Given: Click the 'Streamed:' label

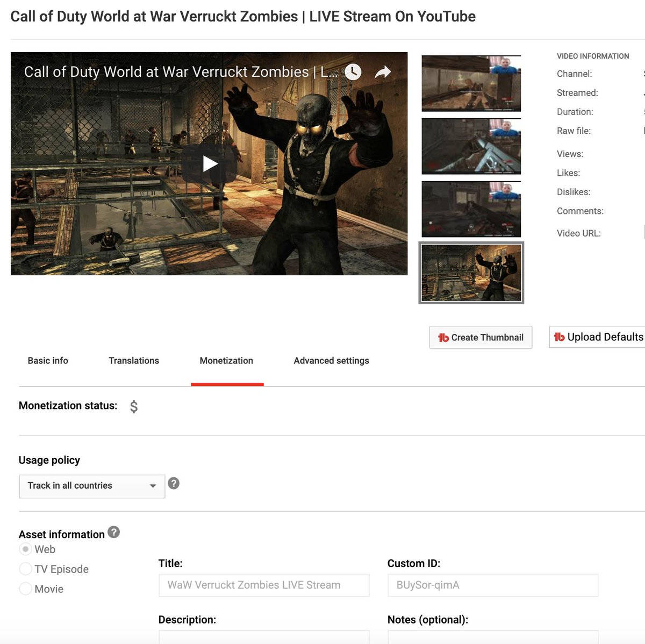Looking at the screenshot, I should [577, 93].
